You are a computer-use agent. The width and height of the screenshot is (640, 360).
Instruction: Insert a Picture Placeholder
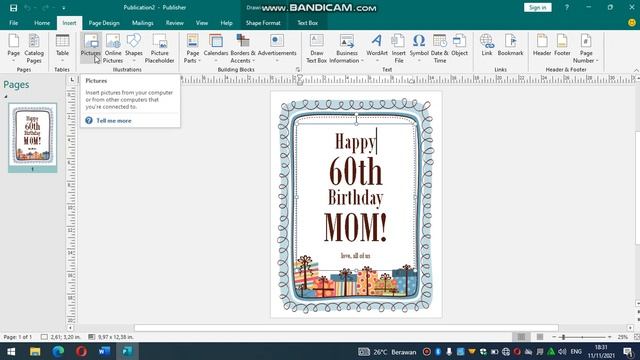[159, 48]
